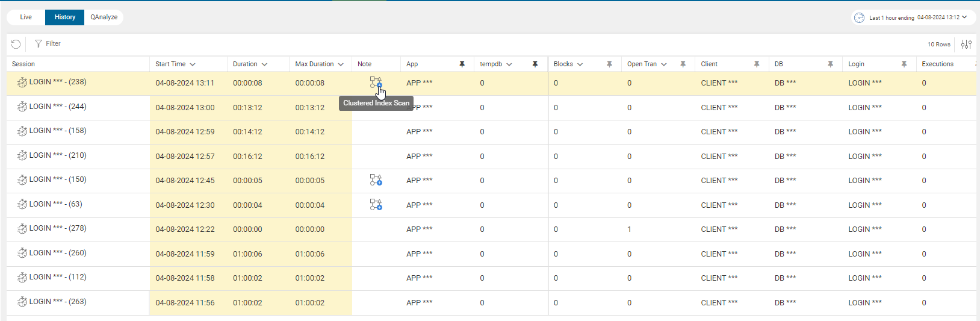Open the Filter funnel icon

(x=39, y=44)
